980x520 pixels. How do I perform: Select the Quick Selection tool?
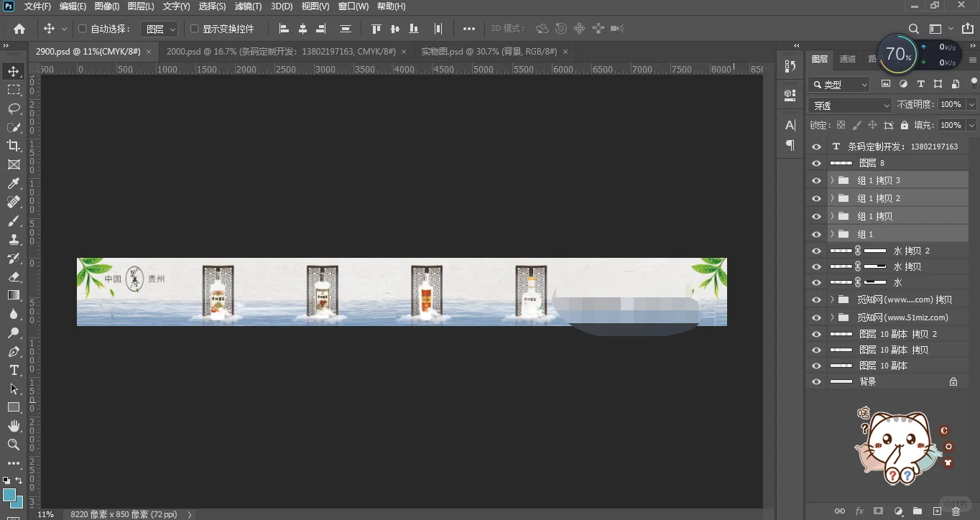tap(14, 127)
